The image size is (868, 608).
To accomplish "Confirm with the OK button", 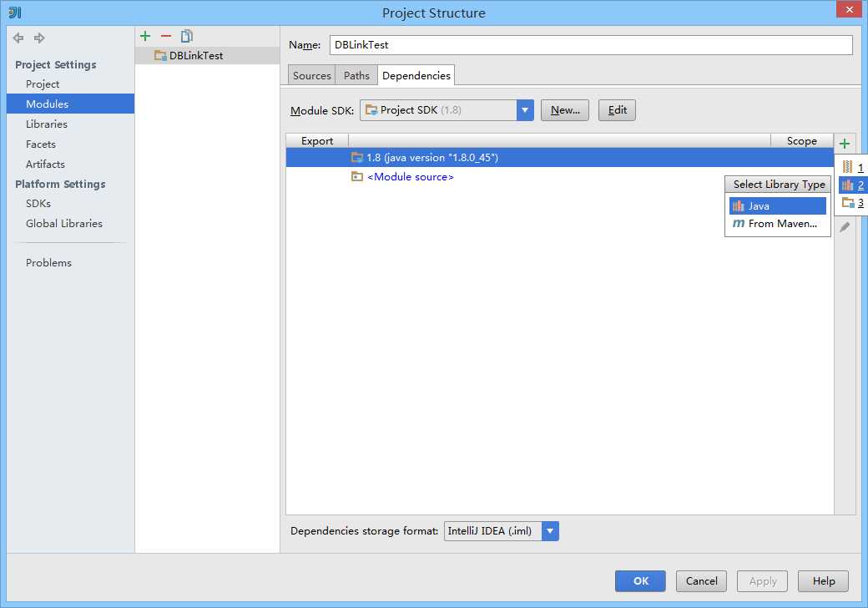I will [x=640, y=581].
